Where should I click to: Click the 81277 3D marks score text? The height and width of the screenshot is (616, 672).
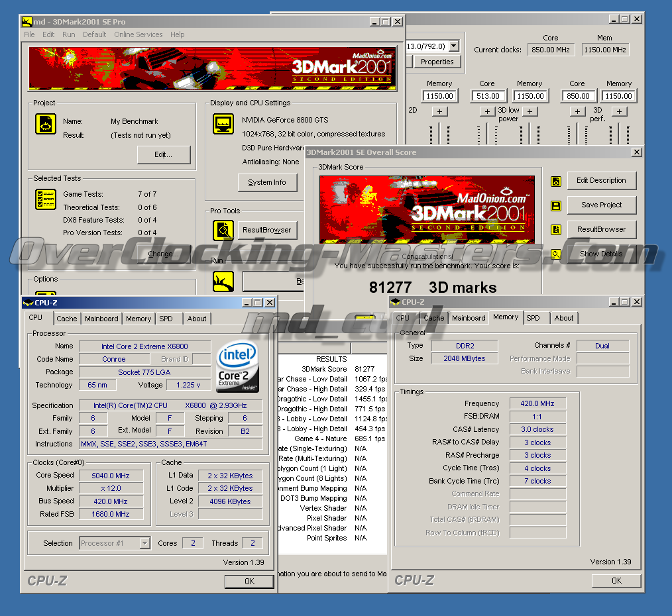click(x=433, y=287)
